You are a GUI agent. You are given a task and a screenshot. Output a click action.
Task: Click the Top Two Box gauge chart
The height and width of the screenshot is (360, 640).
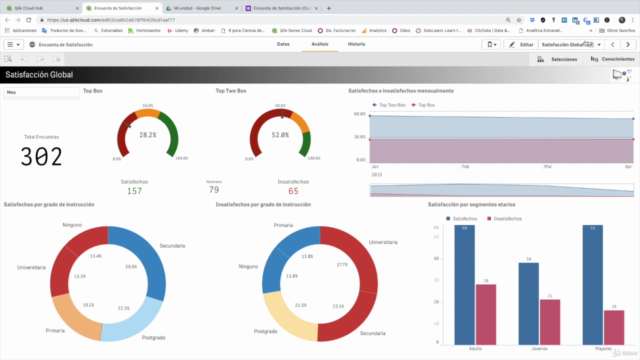[x=280, y=134]
